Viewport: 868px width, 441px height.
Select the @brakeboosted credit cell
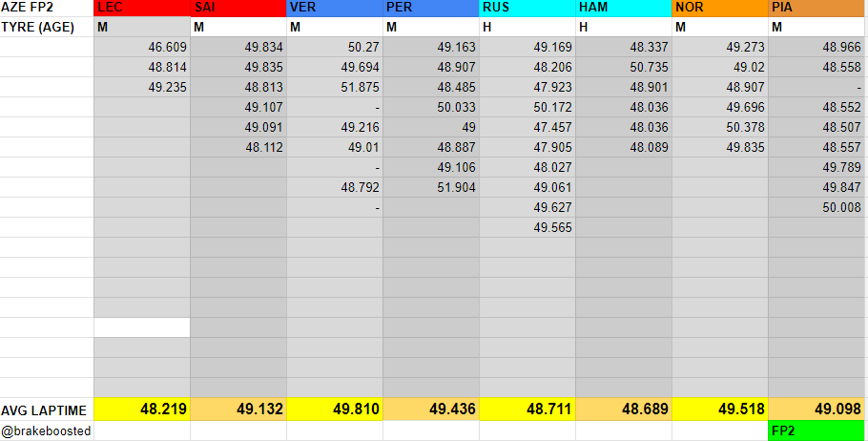pos(47,430)
